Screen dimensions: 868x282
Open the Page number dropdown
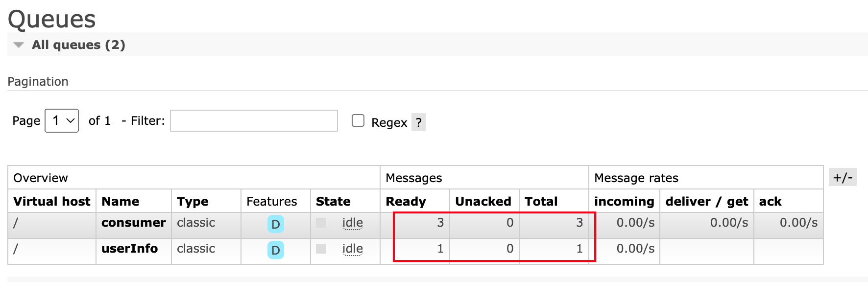click(62, 120)
